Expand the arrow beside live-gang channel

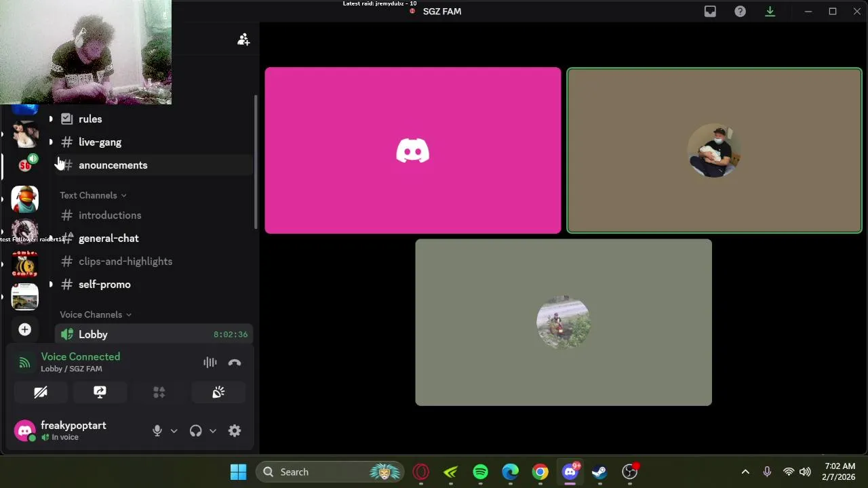coord(51,142)
